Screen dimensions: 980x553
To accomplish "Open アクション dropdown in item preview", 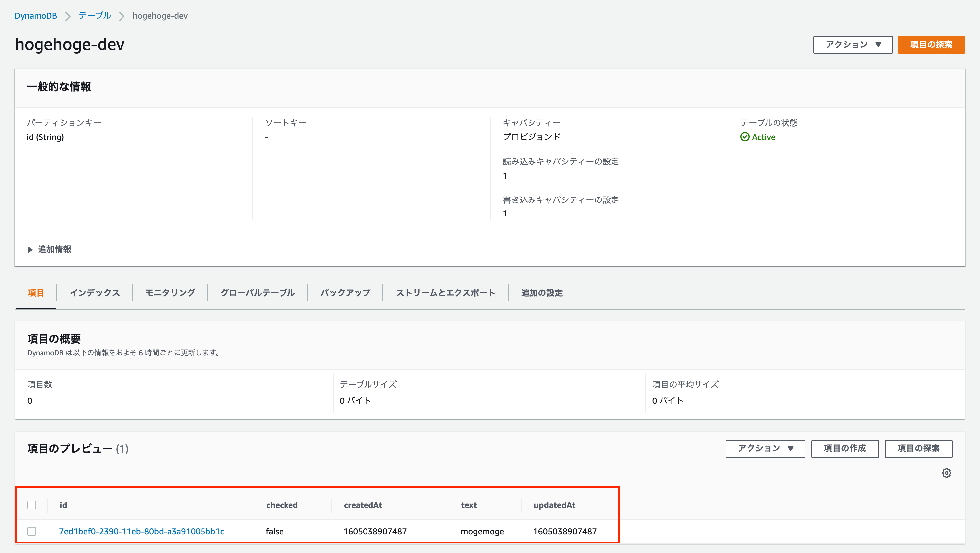I will point(765,449).
